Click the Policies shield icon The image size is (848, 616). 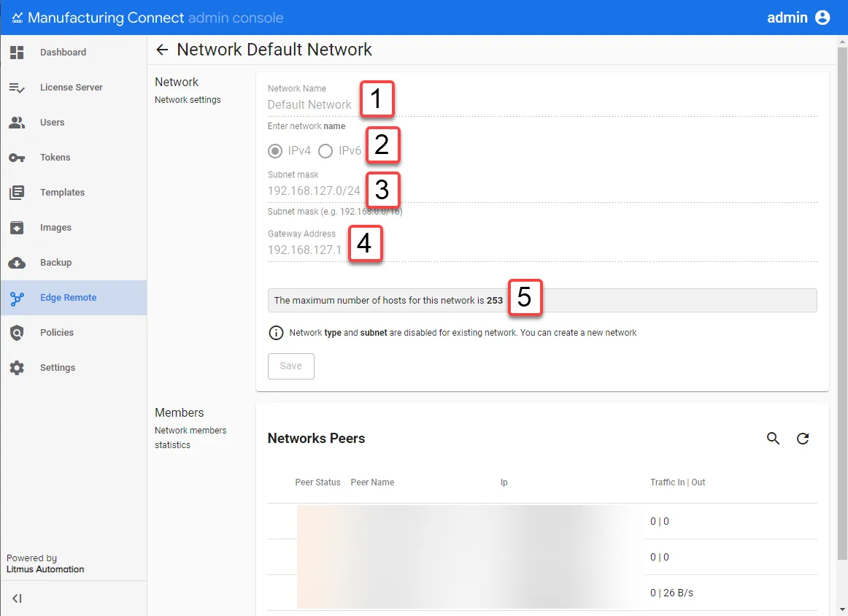click(x=17, y=333)
